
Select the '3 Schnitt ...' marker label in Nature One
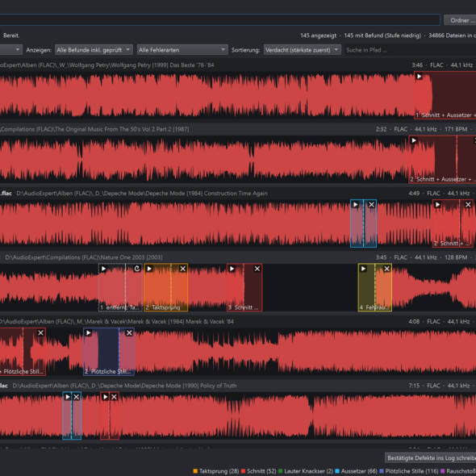pyautogui.click(x=243, y=307)
